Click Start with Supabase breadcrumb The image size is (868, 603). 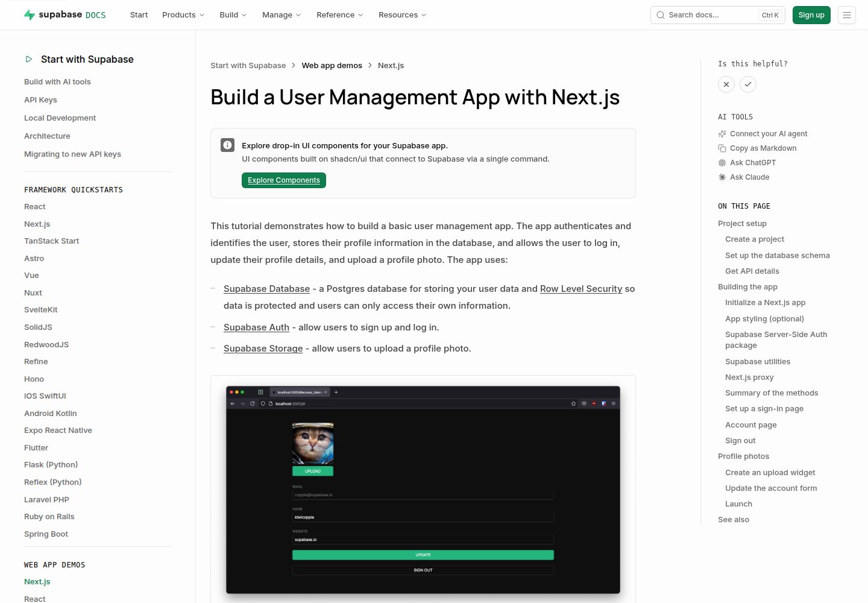248,66
